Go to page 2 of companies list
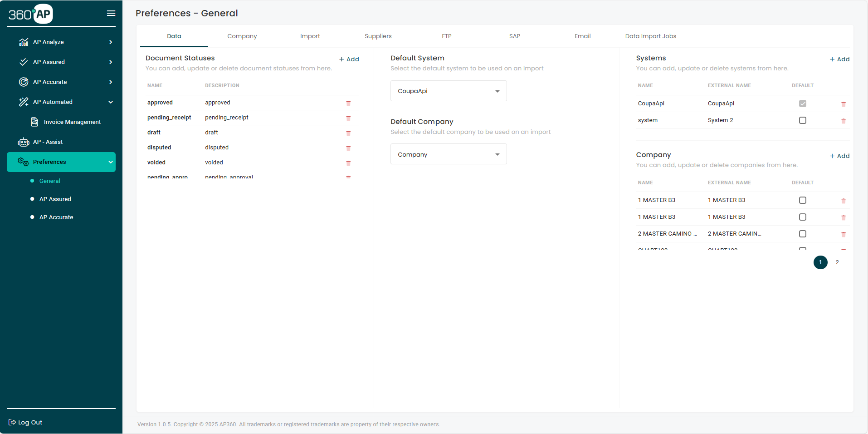Image resolution: width=868 pixels, height=434 pixels. click(837, 262)
